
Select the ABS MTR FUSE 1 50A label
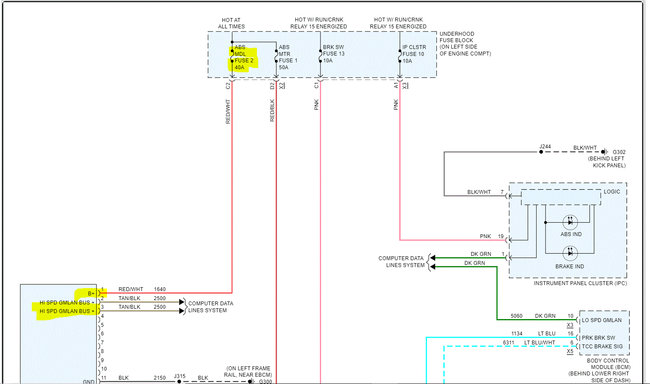click(288, 57)
